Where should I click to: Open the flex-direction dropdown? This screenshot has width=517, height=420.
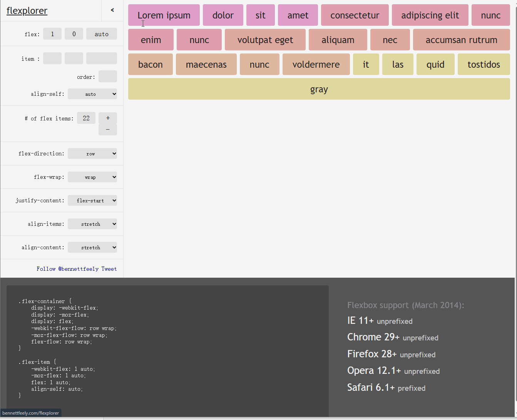click(92, 153)
